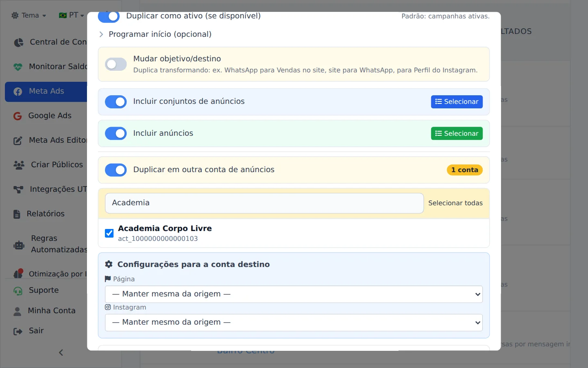588x368 pixels.
Task: Click the Minha Conta user icon
Action: (x=17, y=311)
